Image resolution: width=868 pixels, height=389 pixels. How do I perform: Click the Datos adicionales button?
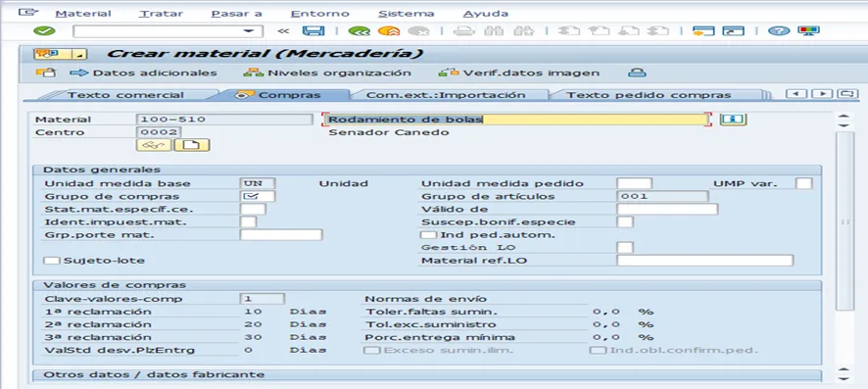coord(144,73)
